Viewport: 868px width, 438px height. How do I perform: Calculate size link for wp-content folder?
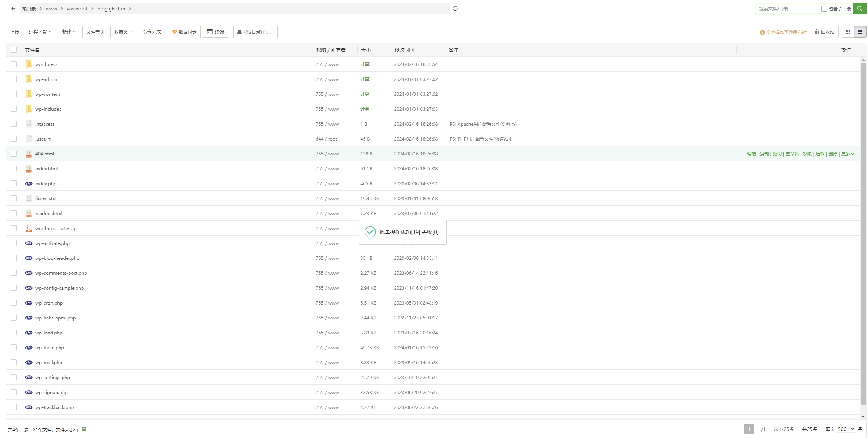pos(365,94)
